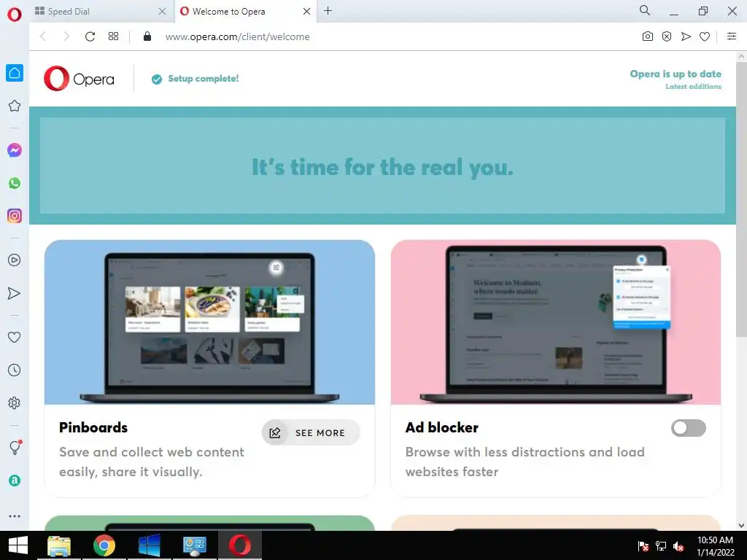
Task: Click the Ad blocker heading
Action: [441, 427]
